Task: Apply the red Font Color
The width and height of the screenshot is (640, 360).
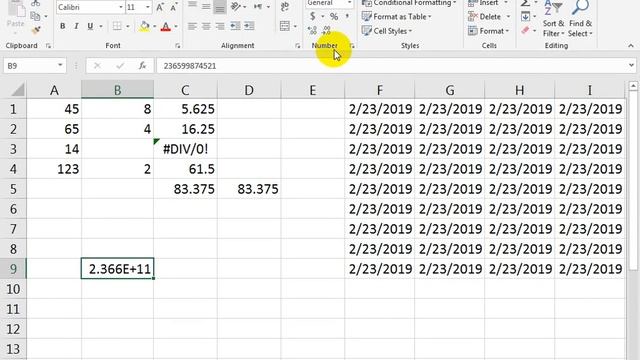Action: tap(166, 27)
